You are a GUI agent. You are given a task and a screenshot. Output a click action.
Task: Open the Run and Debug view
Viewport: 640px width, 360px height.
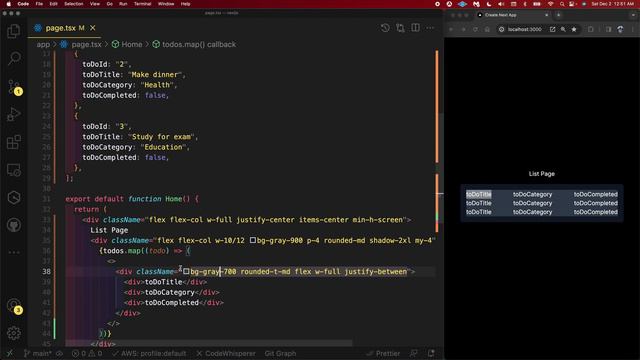coord(14,114)
